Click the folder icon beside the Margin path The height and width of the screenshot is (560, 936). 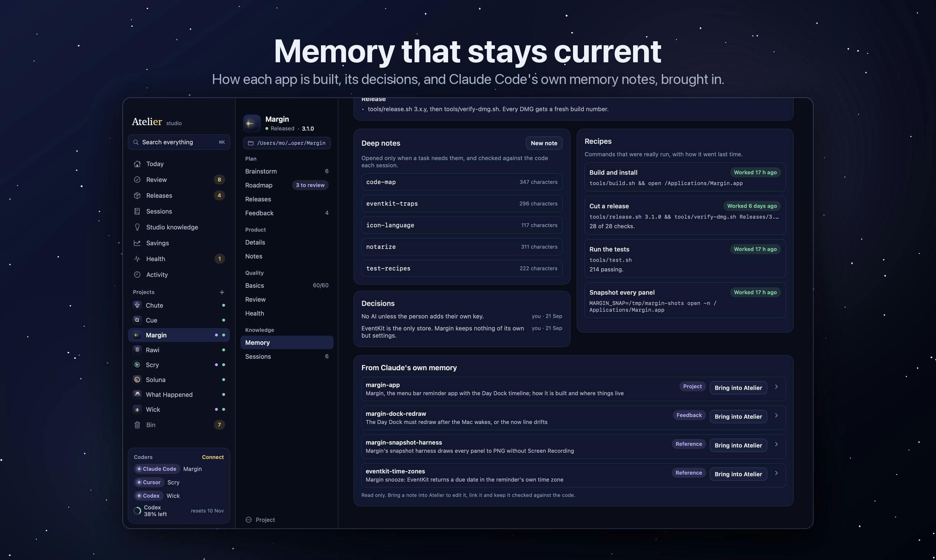click(251, 143)
